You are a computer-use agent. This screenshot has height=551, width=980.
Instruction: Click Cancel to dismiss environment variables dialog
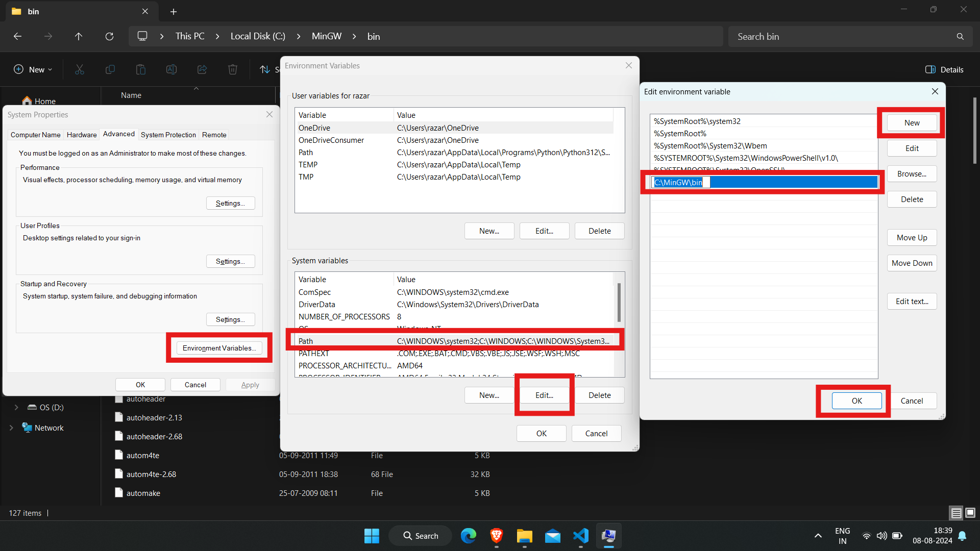596,433
